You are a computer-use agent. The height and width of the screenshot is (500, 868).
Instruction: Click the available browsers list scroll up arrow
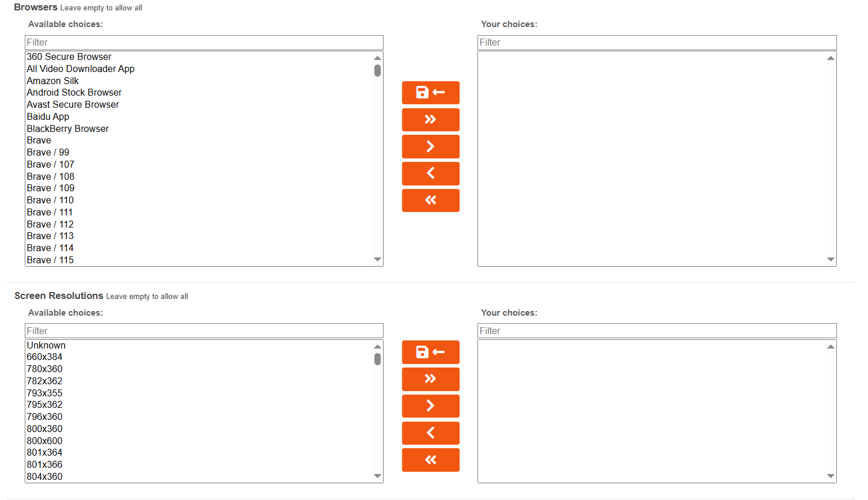tap(377, 58)
